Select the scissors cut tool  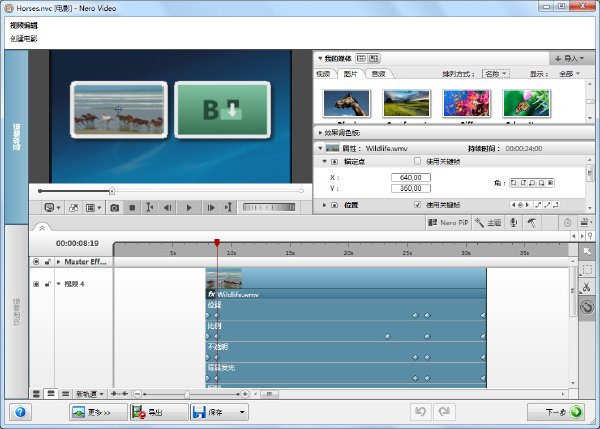point(587,287)
